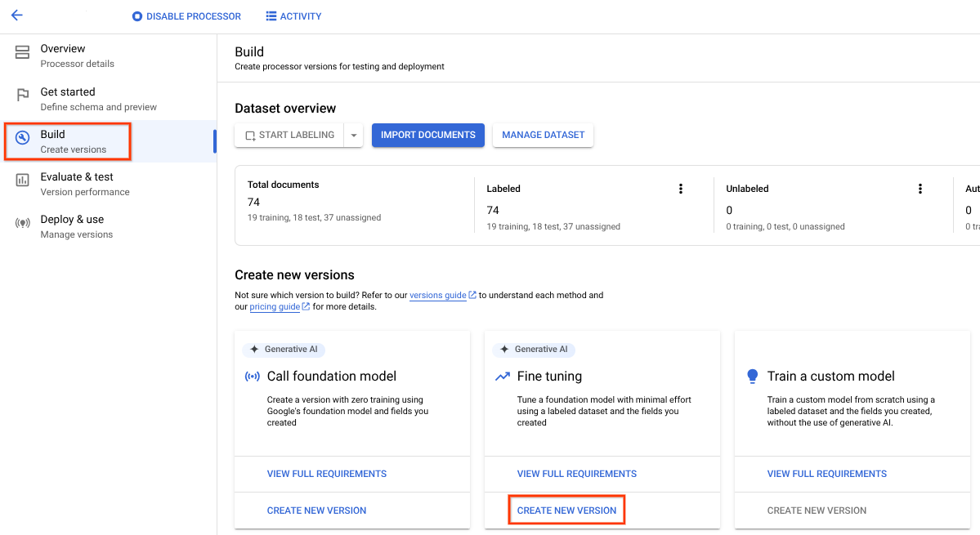Click the Deploy & use broadcast icon
The width and height of the screenshot is (980, 535).
[x=23, y=223]
